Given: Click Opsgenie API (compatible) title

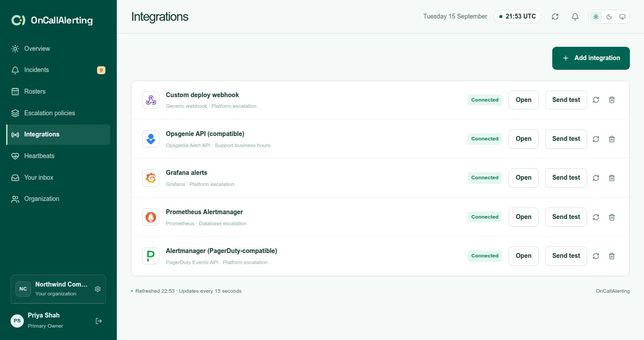Looking at the screenshot, I should [x=205, y=134].
